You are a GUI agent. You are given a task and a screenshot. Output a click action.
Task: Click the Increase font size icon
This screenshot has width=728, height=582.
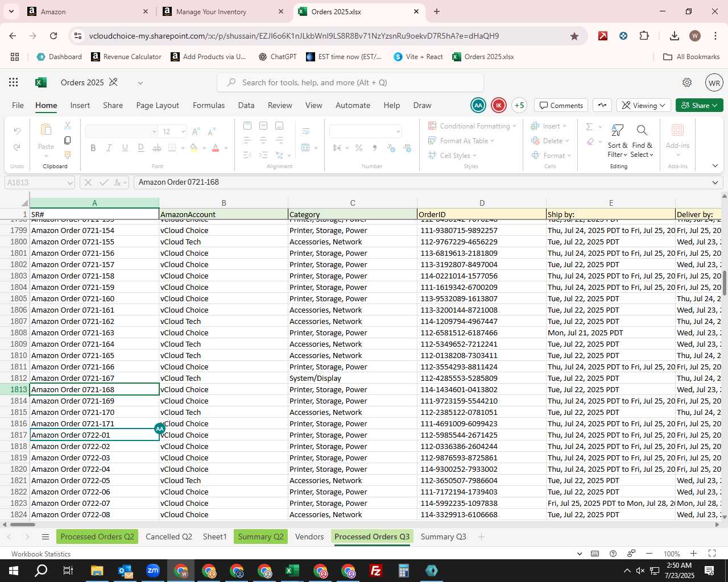(196, 131)
